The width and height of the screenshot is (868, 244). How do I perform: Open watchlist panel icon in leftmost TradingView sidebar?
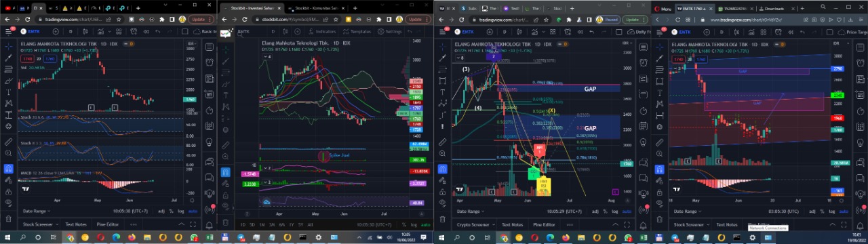(209, 47)
